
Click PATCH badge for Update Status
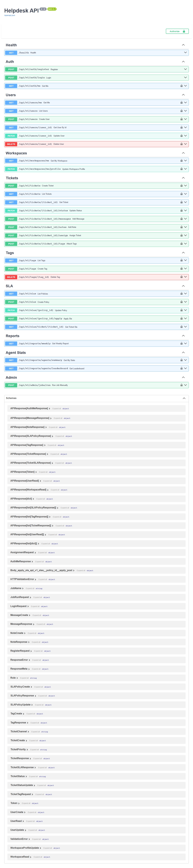11,211
